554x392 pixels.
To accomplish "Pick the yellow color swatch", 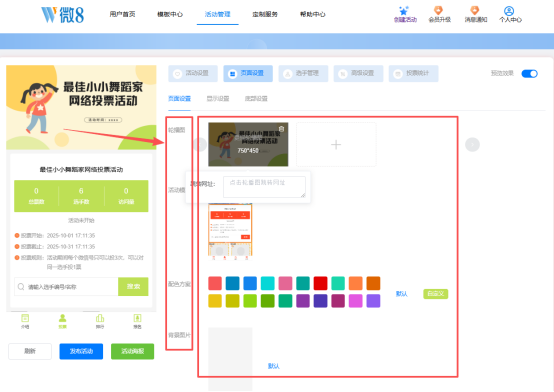I will pyautogui.click(x=215, y=301).
